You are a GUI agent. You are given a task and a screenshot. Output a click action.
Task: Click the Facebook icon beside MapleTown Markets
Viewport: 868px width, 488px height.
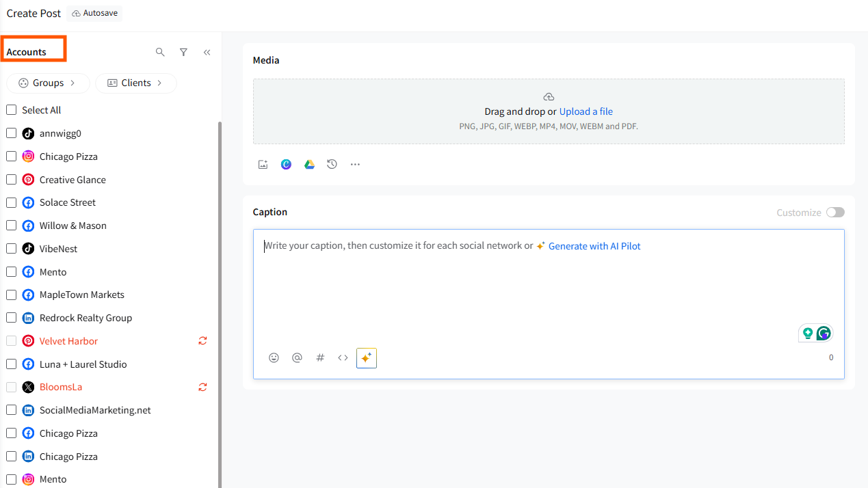(x=28, y=295)
